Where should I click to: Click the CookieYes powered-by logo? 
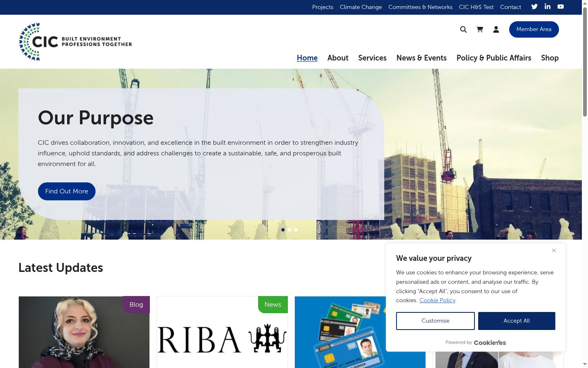tap(490, 343)
